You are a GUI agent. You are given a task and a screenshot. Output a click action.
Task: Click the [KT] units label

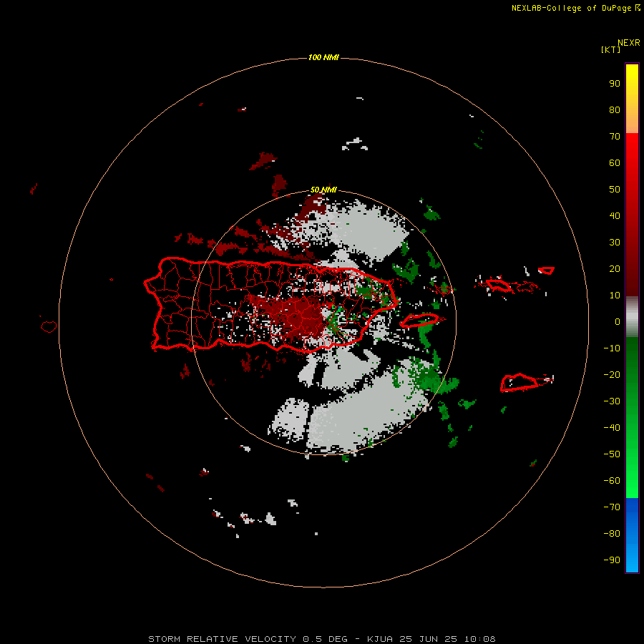pyautogui.click(x=610, y=49)
